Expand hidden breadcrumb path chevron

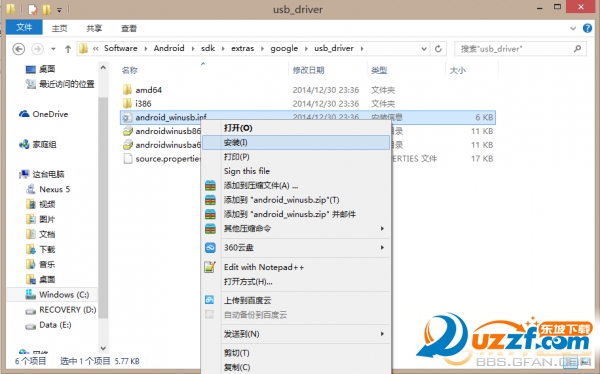(x=96, y=49)
